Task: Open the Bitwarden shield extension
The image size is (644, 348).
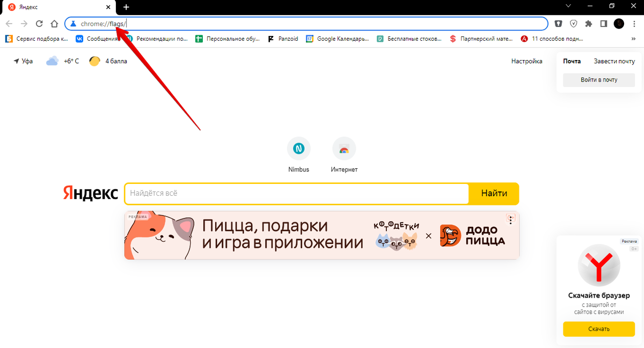Action: click(559, 24)
